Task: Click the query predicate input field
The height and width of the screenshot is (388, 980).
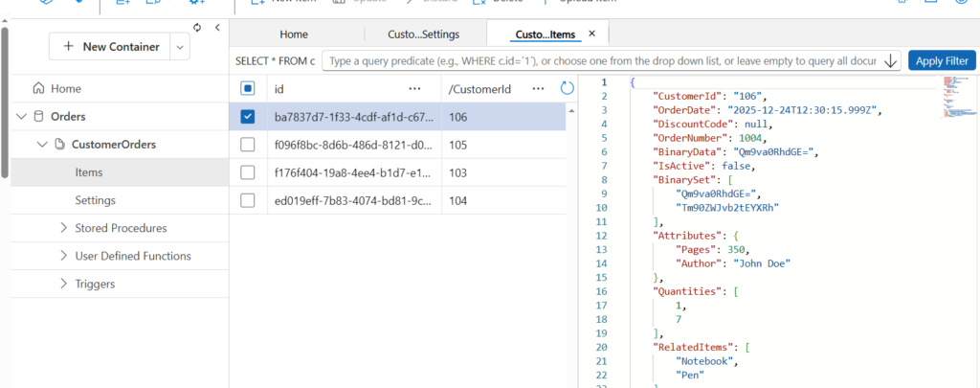Action: tap(601, 60)
